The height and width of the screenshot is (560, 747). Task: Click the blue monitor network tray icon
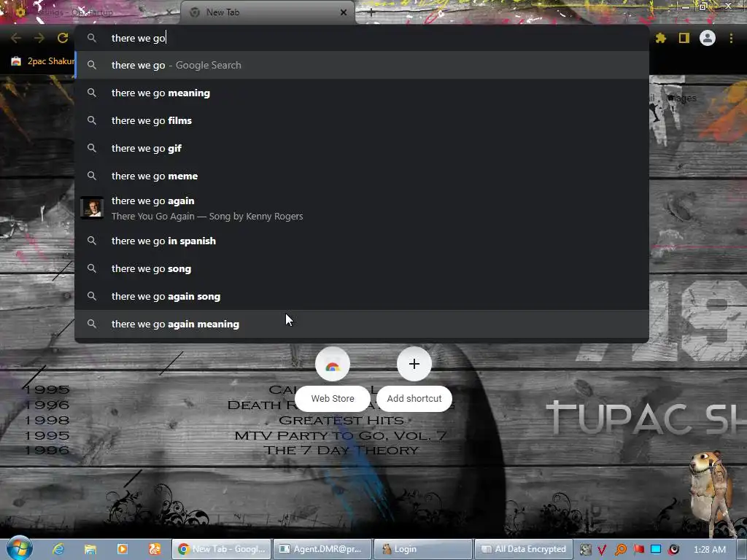tap(656, 550)
